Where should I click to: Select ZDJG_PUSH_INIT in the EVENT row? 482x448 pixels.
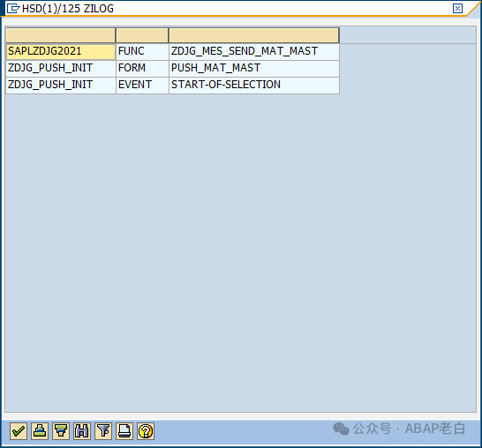[x=61, y=85]
